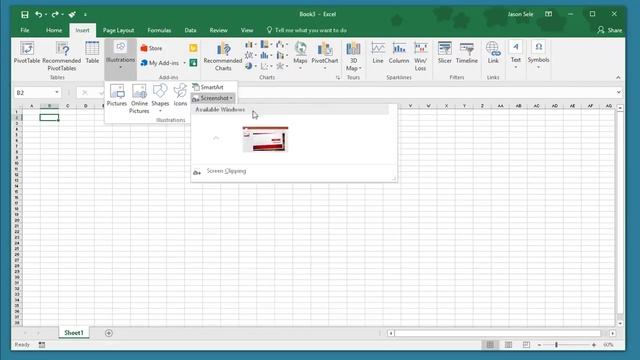Zoom out with the minus button
The height and width of the screenshot is (360, 640).
pos(540,345)
